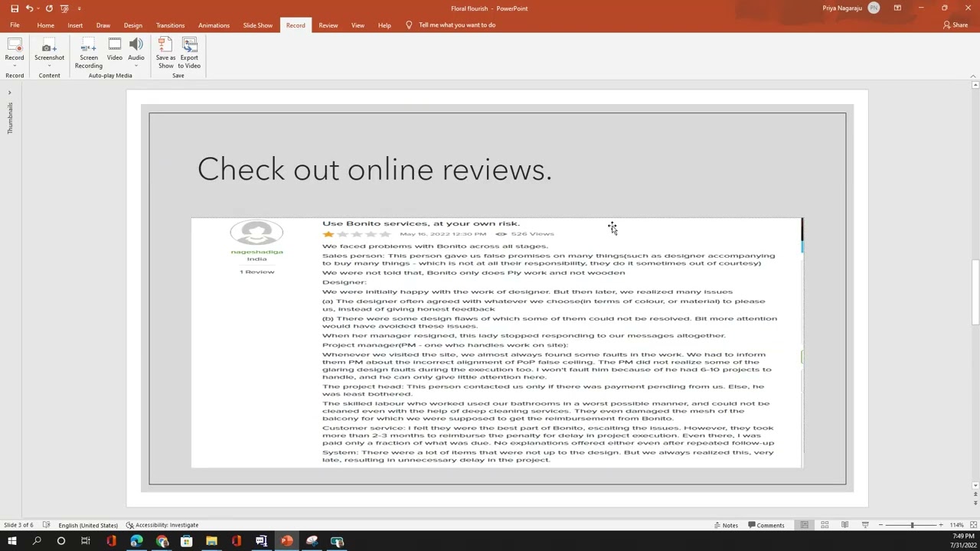The width and height of the screenshot is (980, 551).
Task: Open Customize Quick Access Toolbar dropdown
Action: click(79, 8)
